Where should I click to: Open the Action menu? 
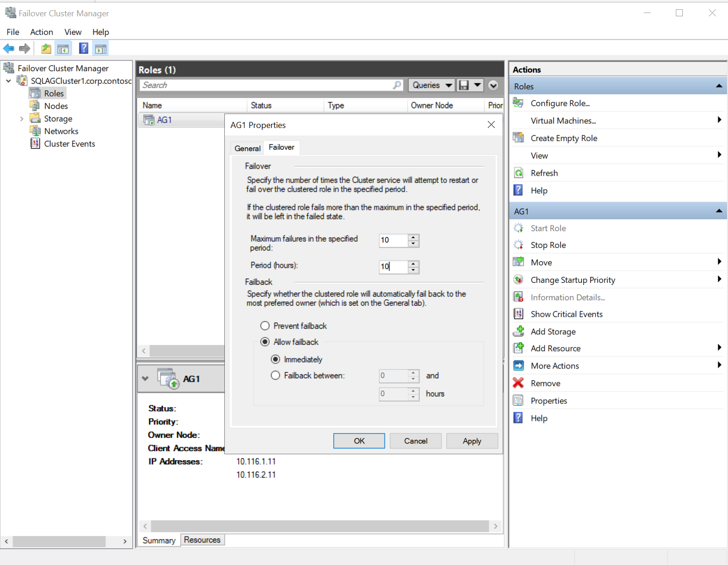[x=41, y=32]
